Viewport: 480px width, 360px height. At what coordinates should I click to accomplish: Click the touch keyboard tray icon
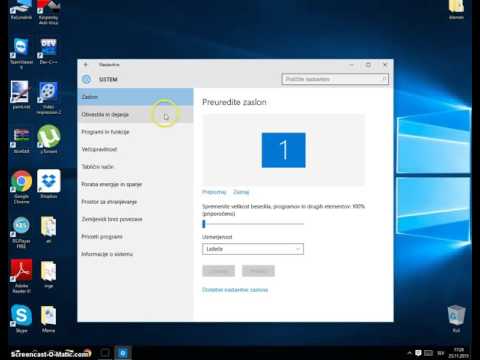(429, 353)
